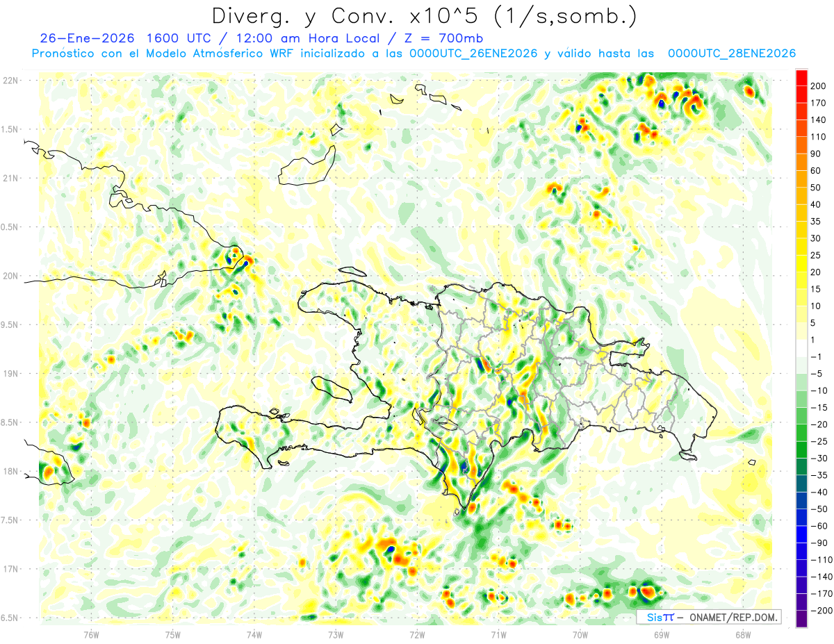Click the '19N' latitude axis label
Viewport: 834px width, 644px height.
10,373
